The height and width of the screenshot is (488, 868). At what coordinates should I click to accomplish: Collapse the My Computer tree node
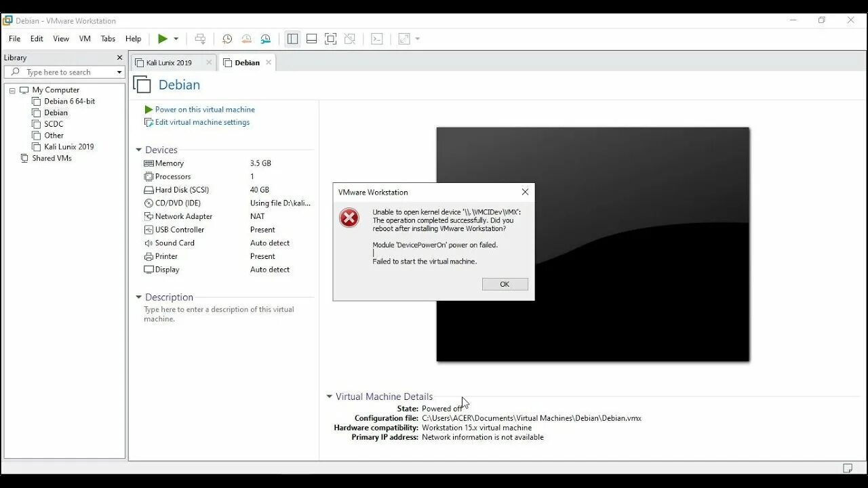tap(12, 90)
